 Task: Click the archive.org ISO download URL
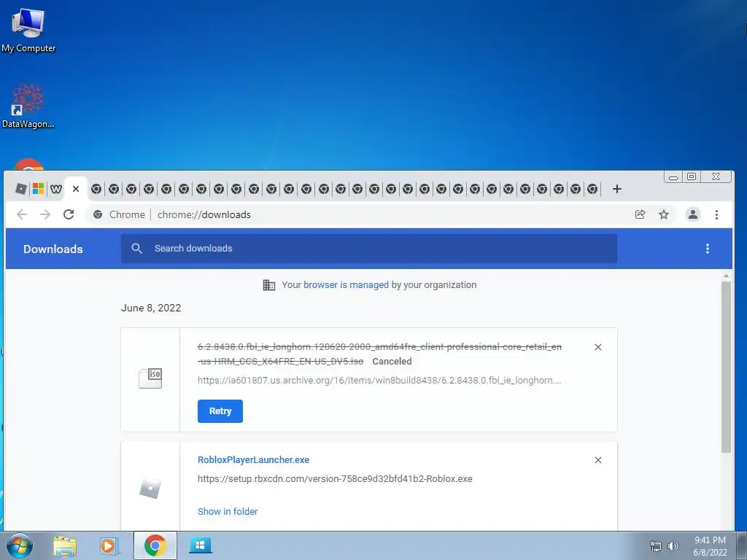[x=379, y=381]
